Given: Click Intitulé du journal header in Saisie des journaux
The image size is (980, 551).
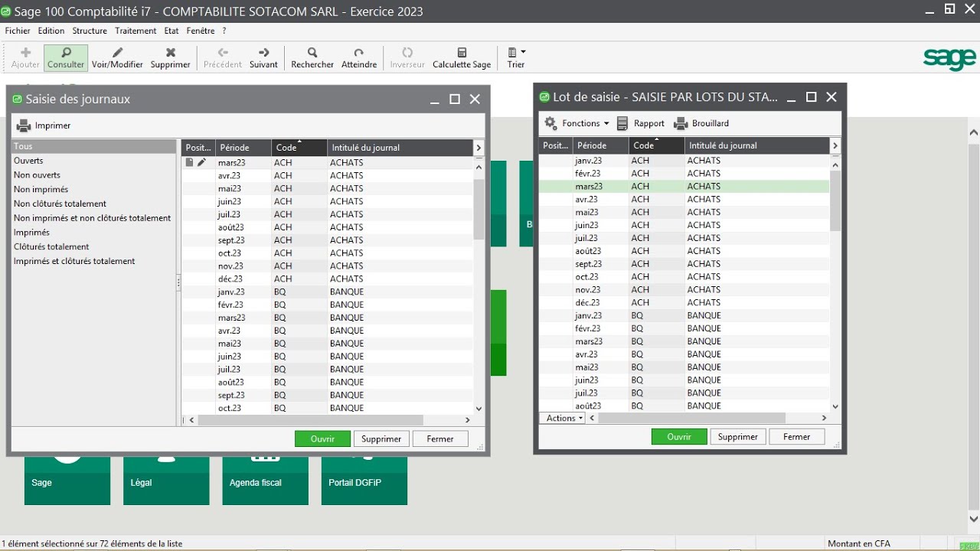Looking at the screenshot, I should coord(400,148).
